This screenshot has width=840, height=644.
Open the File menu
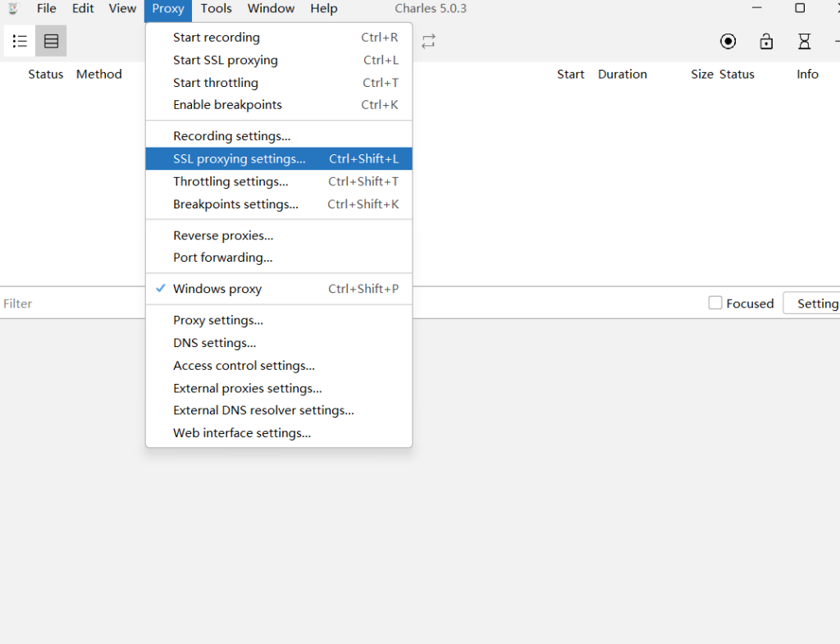click(46, 9)
